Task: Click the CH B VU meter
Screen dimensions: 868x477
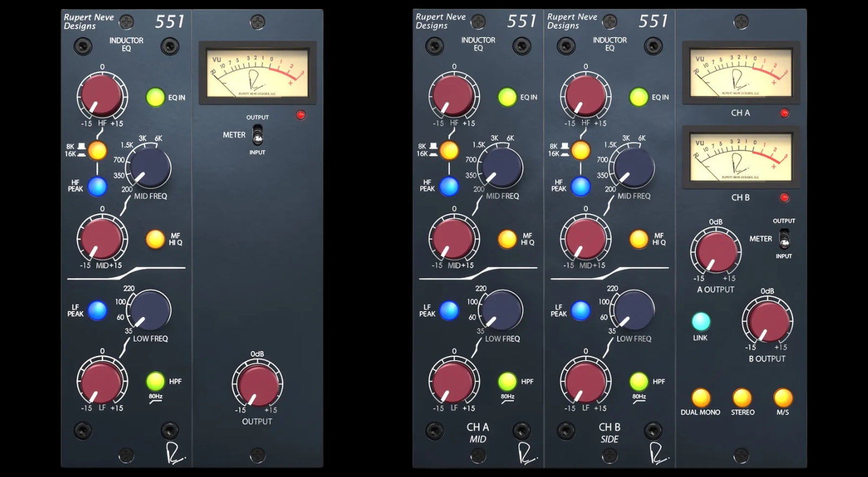Action: coord(741,157)
